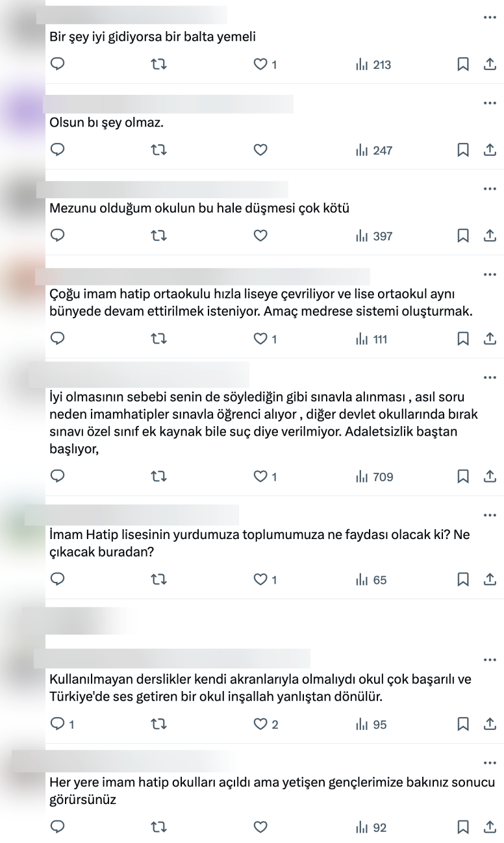504x843 pixels.
Task: Reply to "İmam Hatip lisesinin yurdumuza" tweet
Action: click(57, 579)
